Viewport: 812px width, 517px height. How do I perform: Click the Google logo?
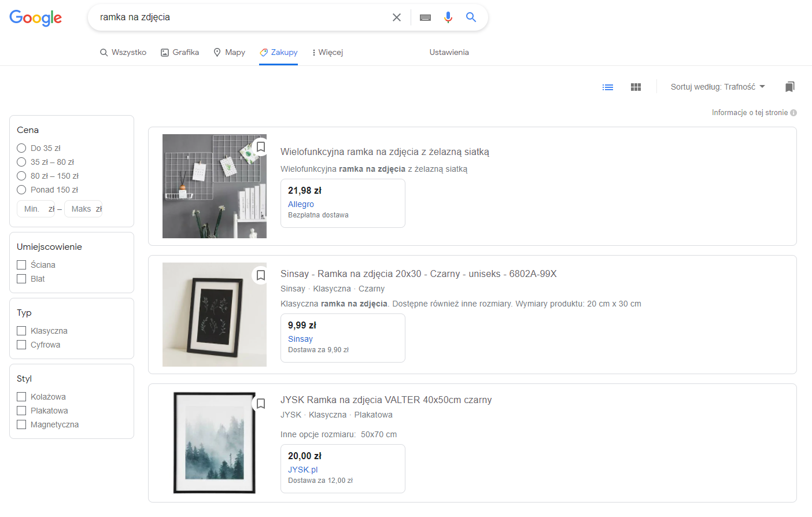[x=36, y=18]
